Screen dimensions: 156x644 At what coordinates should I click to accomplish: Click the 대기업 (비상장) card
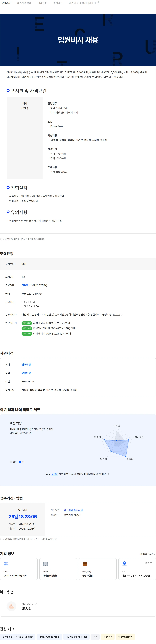click(x=58, y=569)
